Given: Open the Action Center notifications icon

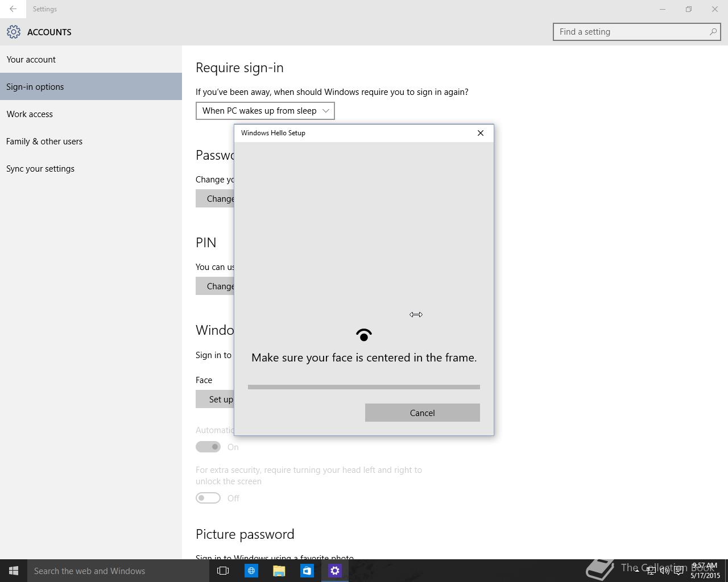Looking at the screenshot, I should pos(679,571).
